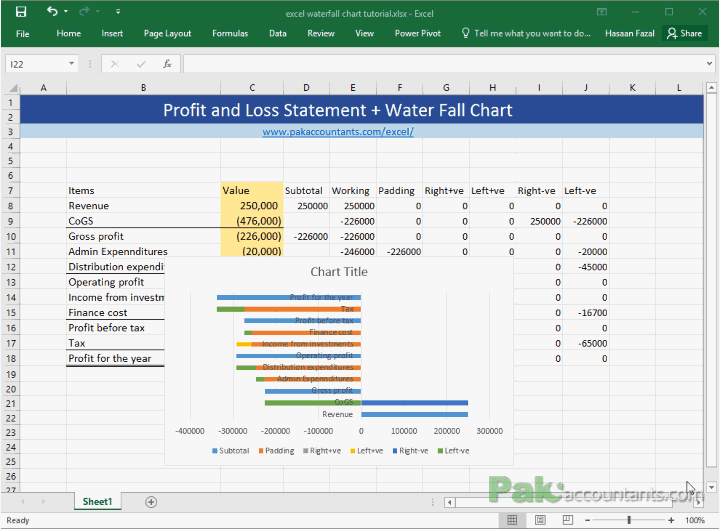Open the Power Pivot tab
The image size is (720, 529).
coord(417,34)
